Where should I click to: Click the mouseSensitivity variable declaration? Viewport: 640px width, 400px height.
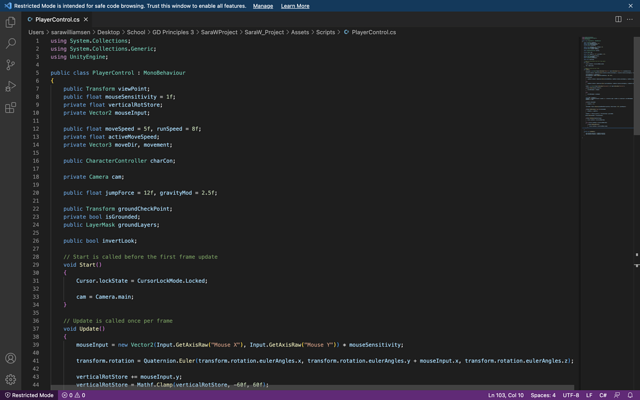click(x=131, y=97)
